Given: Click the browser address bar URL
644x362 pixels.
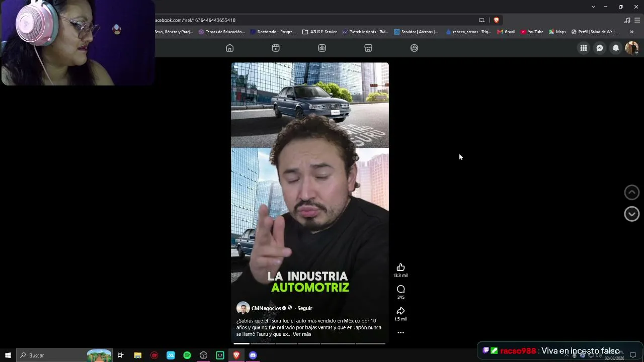Looking at the screenshot, I should pos(195,20).
